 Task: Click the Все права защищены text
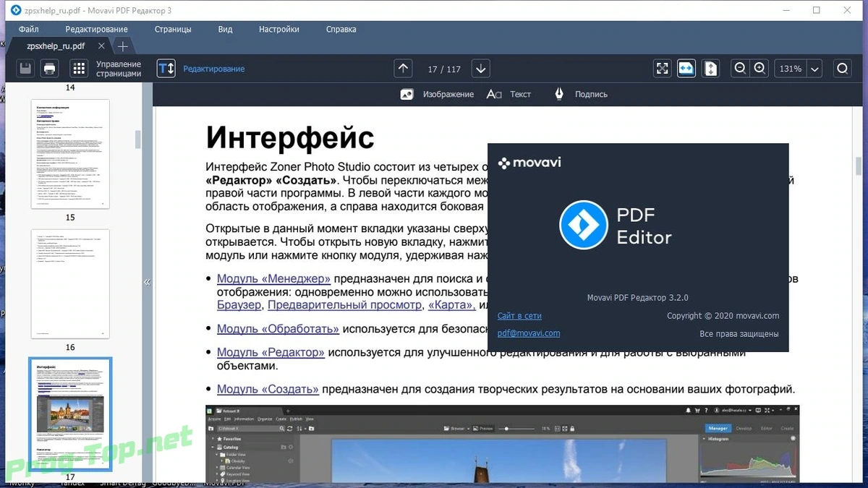[x=739, y=334]
